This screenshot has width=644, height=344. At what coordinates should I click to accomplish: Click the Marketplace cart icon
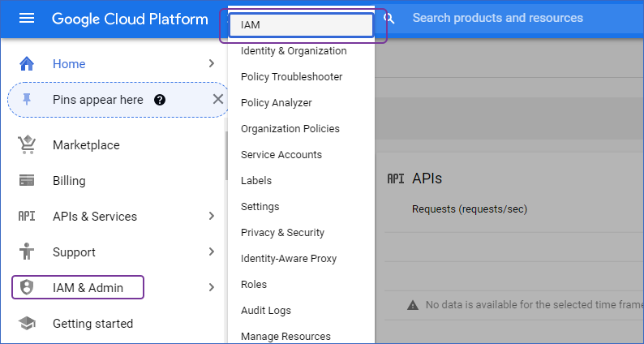click(27, 144)
